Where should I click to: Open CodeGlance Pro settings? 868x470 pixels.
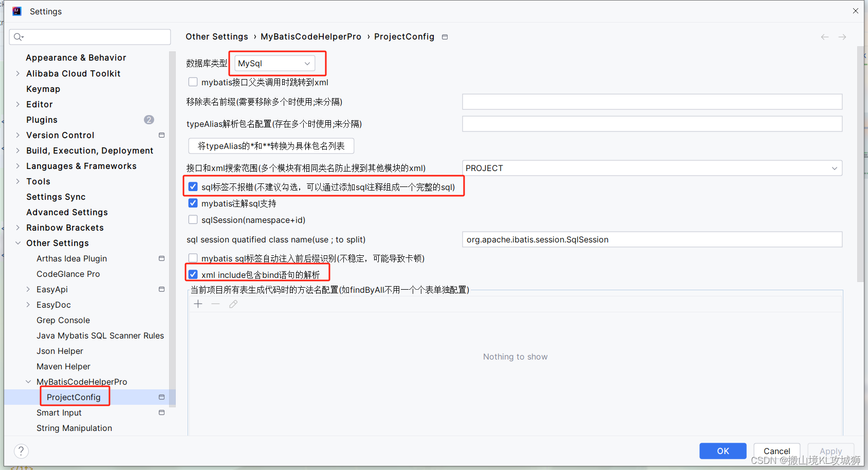pyautogui.click(x=68, y=274)
